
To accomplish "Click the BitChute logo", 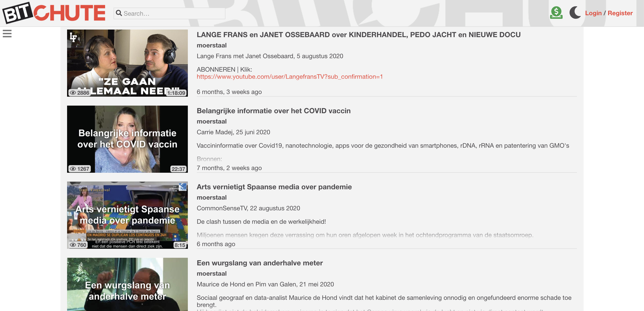I will [x=54, y=13].
